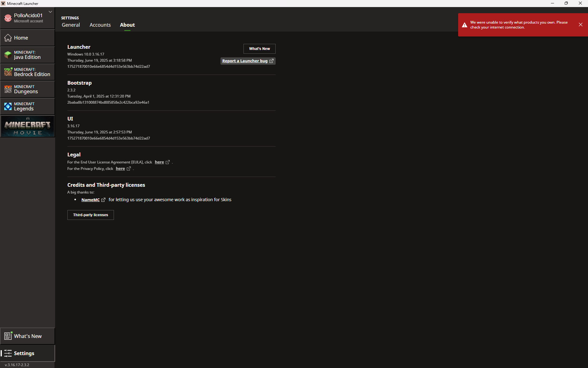Select the Bedrock Edition icon
The height and width of the screenshot is (368, 588).
tap(8, 72)
